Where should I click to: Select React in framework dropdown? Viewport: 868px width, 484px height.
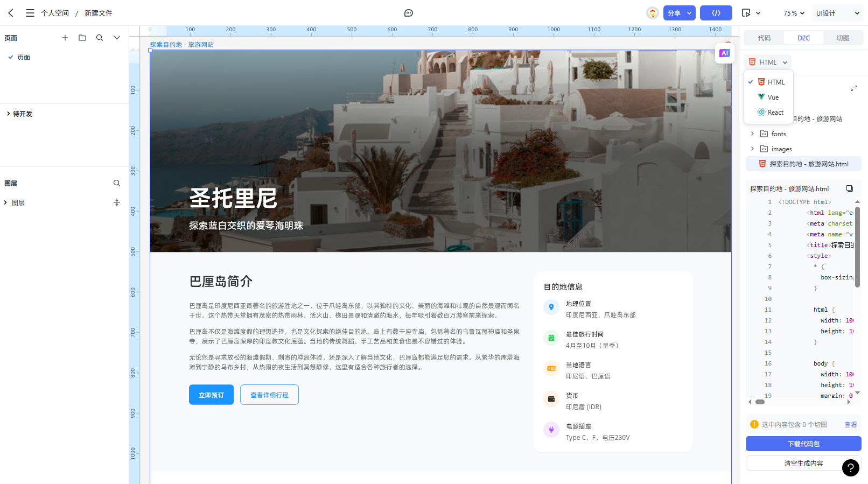pyautogui.click(x=775, y=113)
